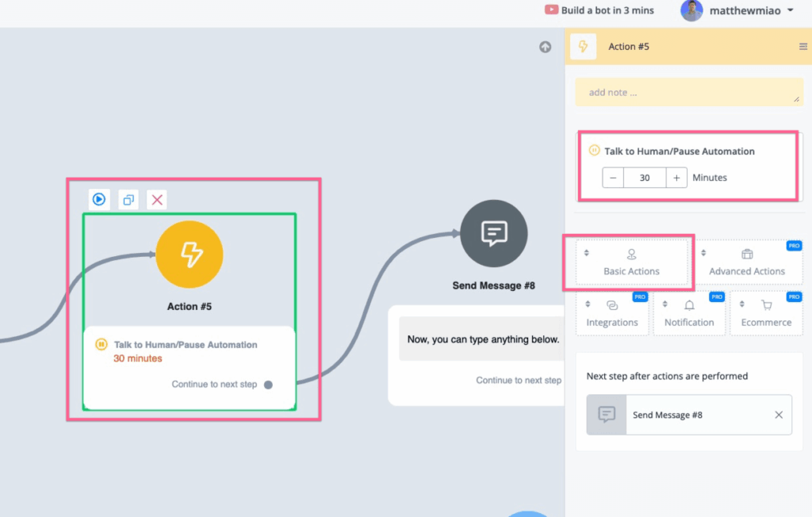
Task: Click the up arrow circle icon on canvas
Action: coord(545,47)
